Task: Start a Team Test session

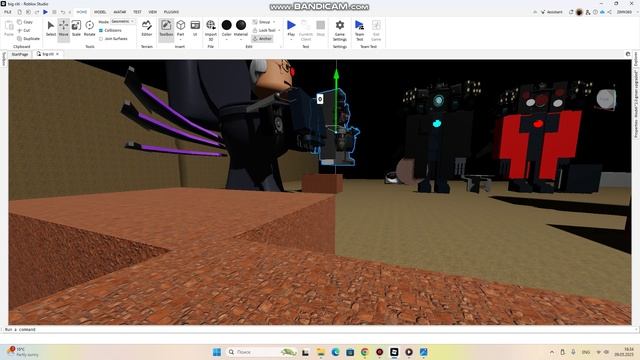Action: (359, 30)
